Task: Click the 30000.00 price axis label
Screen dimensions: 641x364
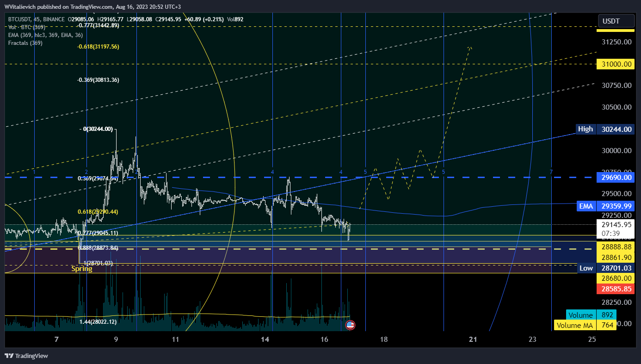Action: click(616, 151)
